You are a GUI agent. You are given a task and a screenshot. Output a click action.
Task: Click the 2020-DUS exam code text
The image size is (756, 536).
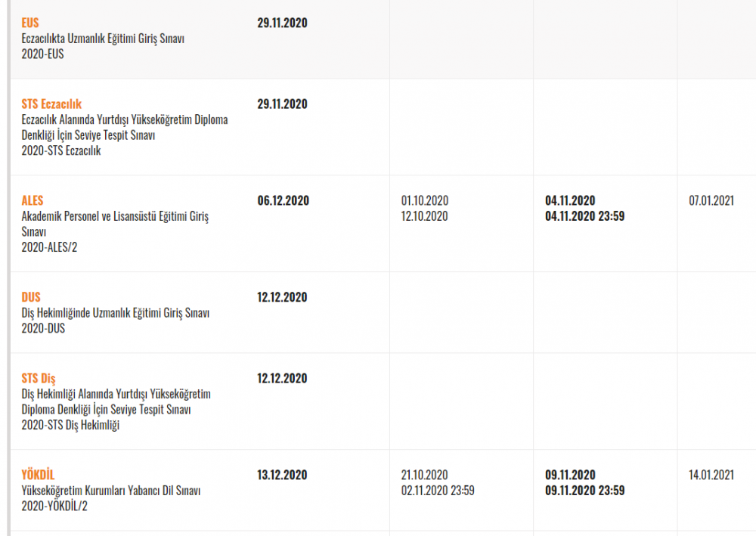click(43, 329)
